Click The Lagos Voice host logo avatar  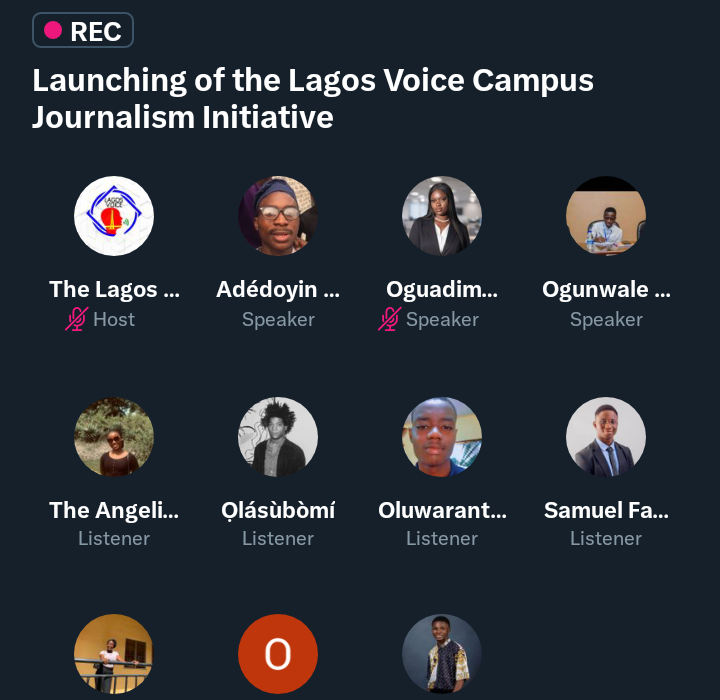114,216
